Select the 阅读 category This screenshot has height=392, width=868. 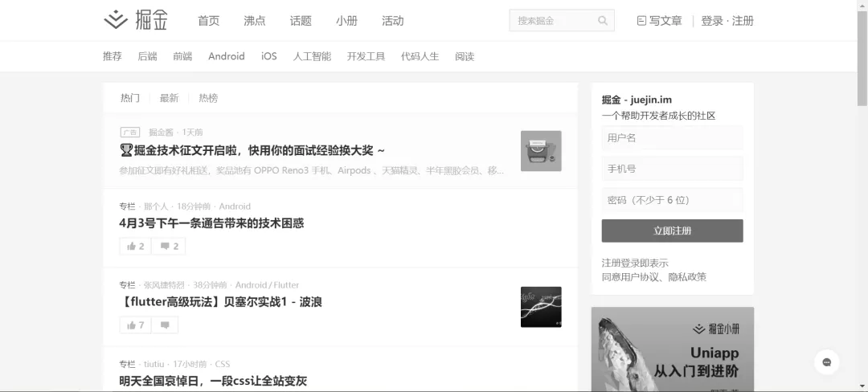pyautogui.click(x=465, y=56)
